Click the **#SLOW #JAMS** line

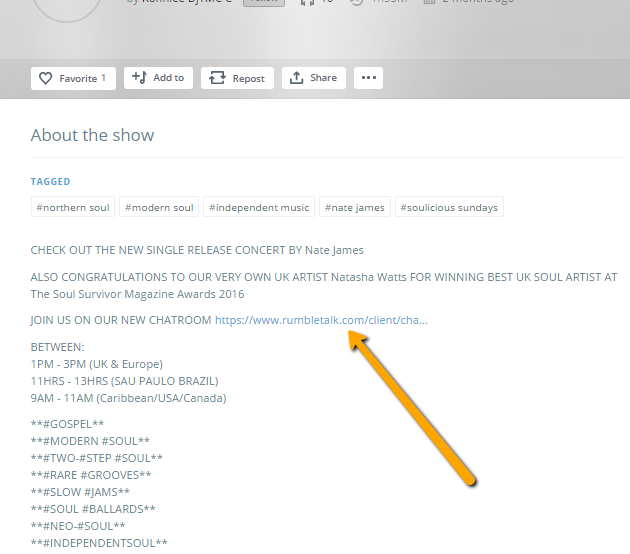[80, 492]
